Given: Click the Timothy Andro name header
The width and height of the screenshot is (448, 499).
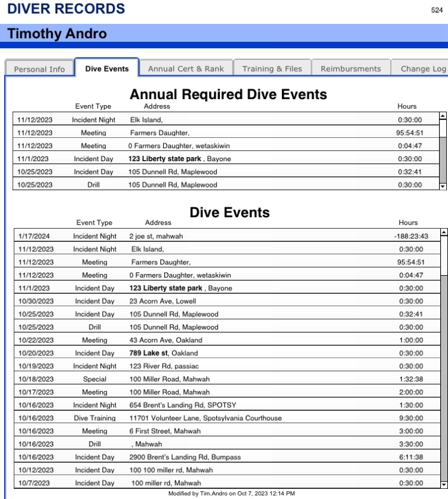Looking at the screenshot, I should [x=57, y=33].
